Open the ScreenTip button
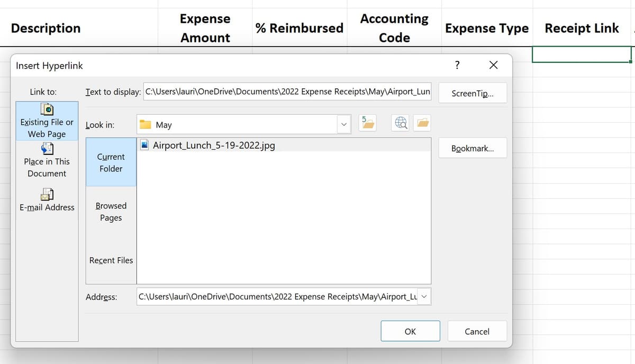Image resolution: width=635 pixels, height=364 pixels. [x=473, y=94]
